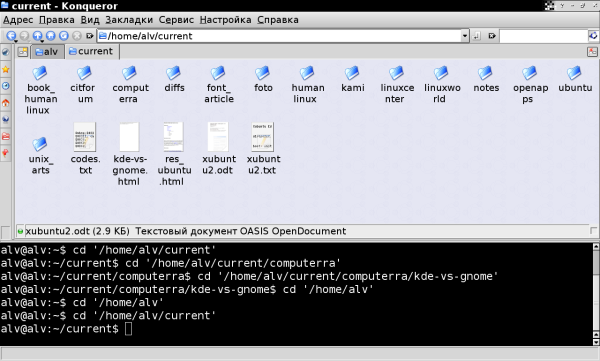The image size is (600, 361).
Task: Clear the location bar with the erase icon
Action: [x=90, y=36]
